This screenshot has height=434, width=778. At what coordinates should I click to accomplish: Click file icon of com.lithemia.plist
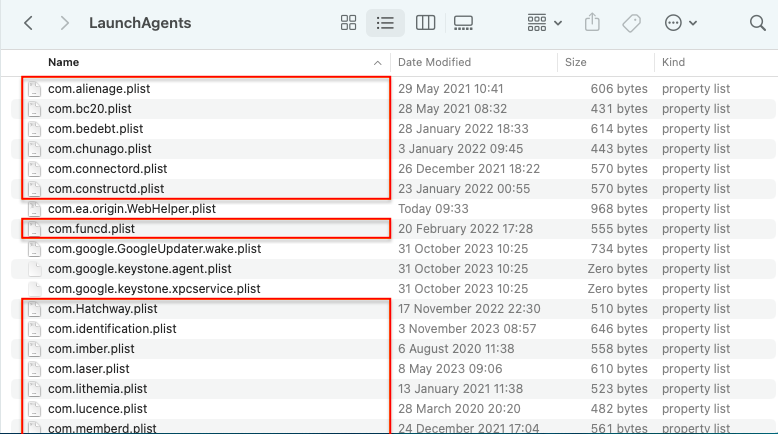[x=34, y=389]
